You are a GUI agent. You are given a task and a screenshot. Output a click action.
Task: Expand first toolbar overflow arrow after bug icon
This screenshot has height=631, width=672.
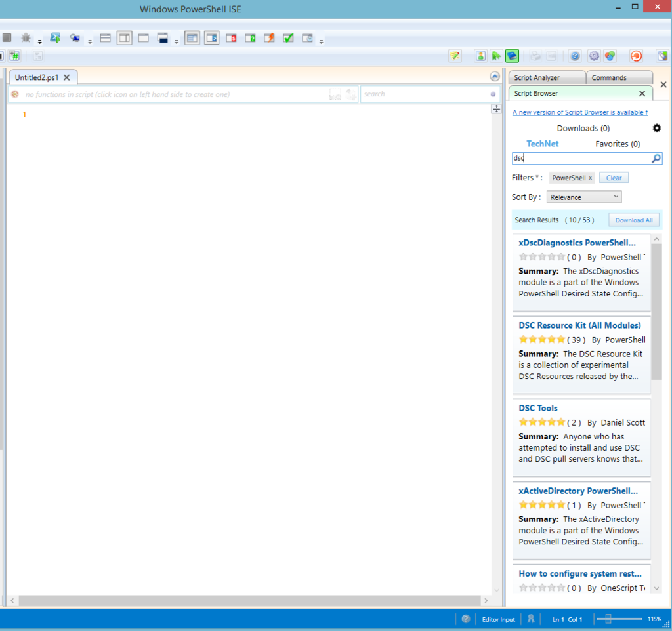(x=40, y=41)
